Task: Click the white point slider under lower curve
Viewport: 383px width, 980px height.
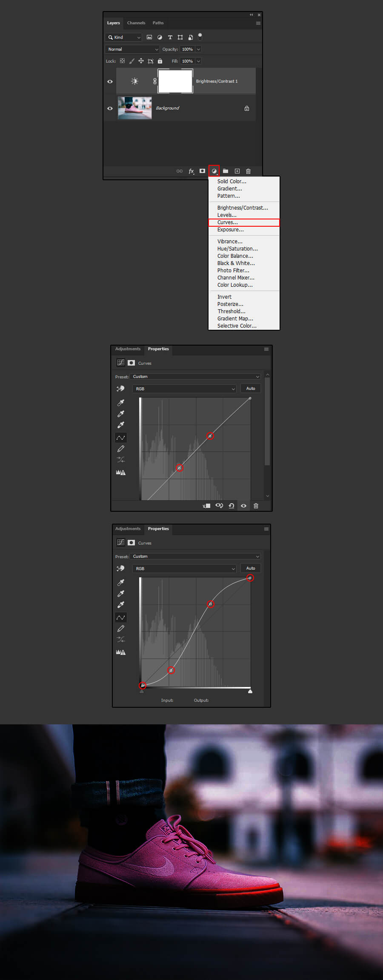Action: click(x=250, y=692)
